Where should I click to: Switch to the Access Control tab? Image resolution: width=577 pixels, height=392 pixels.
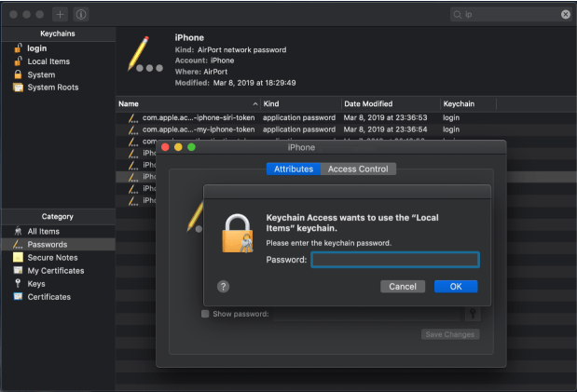358,169
